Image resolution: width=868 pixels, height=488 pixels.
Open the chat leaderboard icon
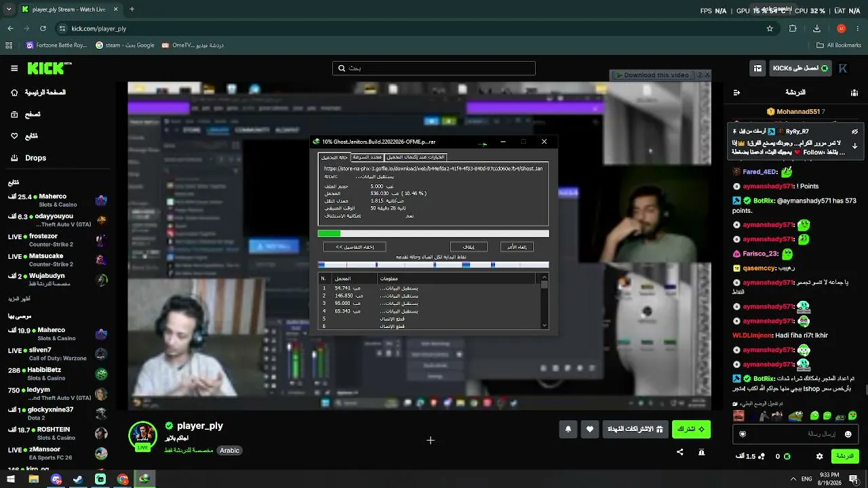tap(854, 92)
